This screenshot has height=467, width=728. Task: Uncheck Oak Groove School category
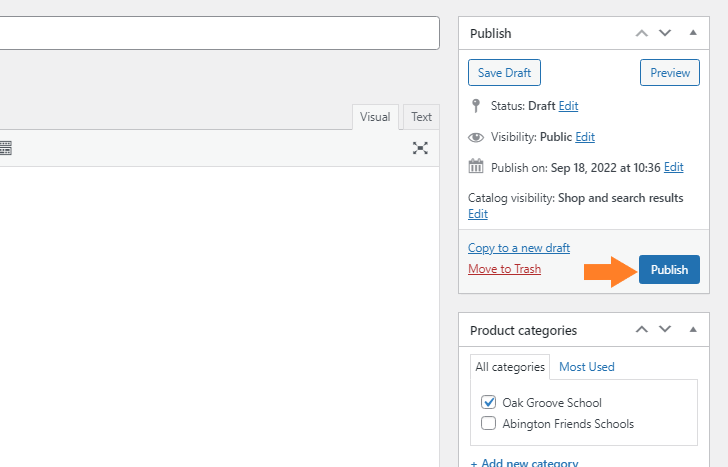(488, 402)
